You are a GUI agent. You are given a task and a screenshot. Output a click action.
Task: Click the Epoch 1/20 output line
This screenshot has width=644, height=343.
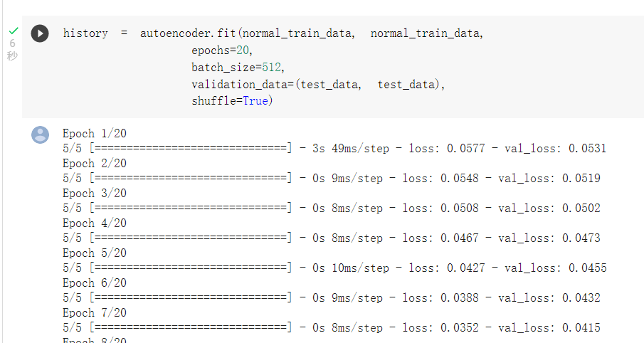coord(95,134)
